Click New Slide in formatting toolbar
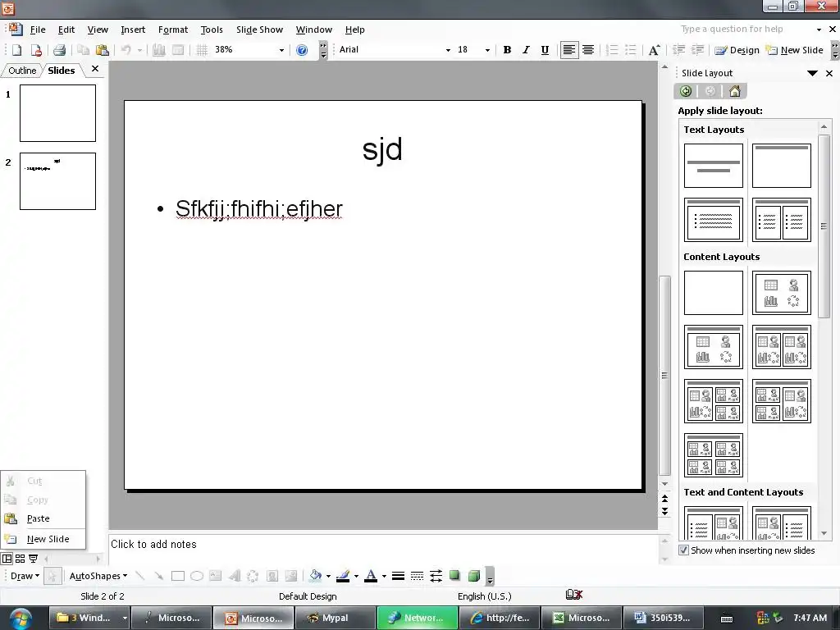The height and width of the screenshot is (630, 840). (x=794, y=50)
